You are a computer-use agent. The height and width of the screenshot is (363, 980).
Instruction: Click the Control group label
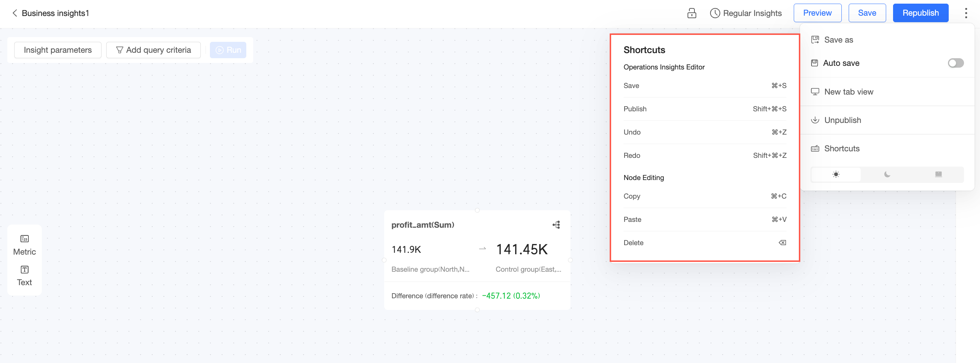(528, 270)
